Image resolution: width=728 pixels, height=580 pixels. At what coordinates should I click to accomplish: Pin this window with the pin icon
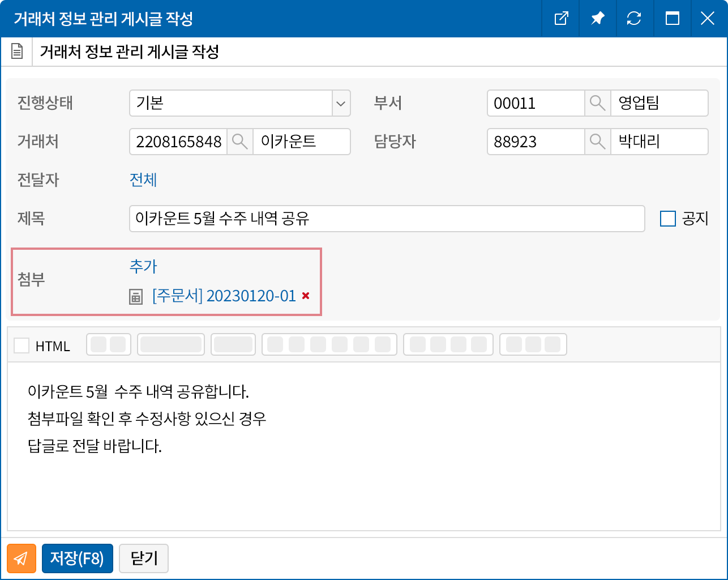click(597, 19)
